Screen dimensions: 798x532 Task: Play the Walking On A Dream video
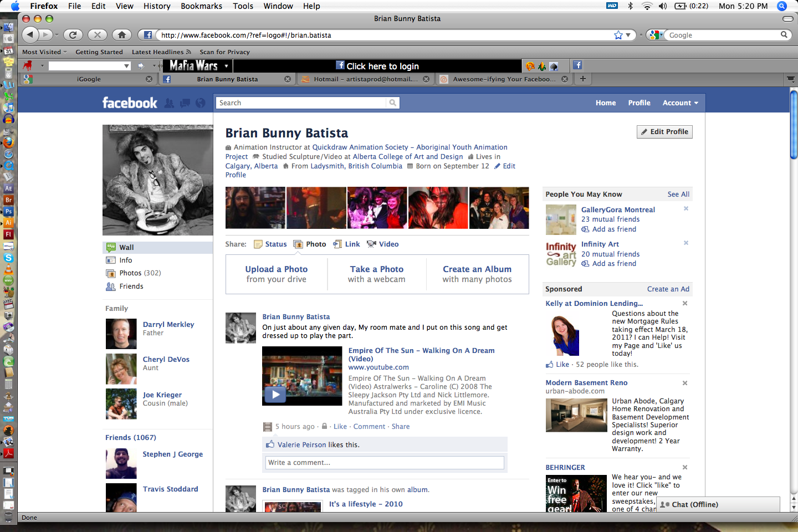pyautogui.click(x=275, y=394)
